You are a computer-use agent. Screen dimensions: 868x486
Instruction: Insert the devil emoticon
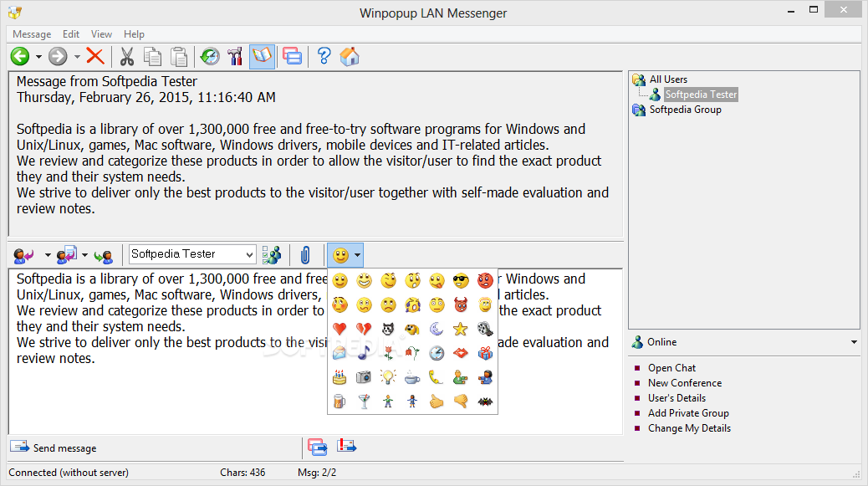tap(461, 304)
